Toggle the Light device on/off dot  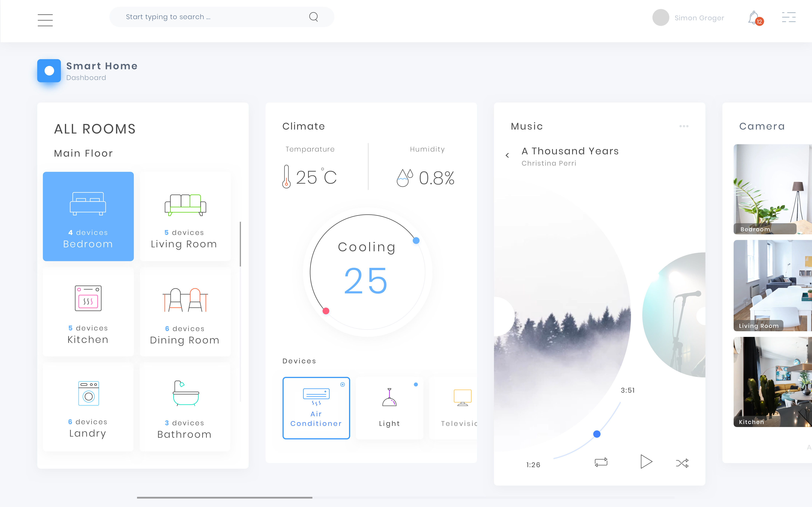416,385
